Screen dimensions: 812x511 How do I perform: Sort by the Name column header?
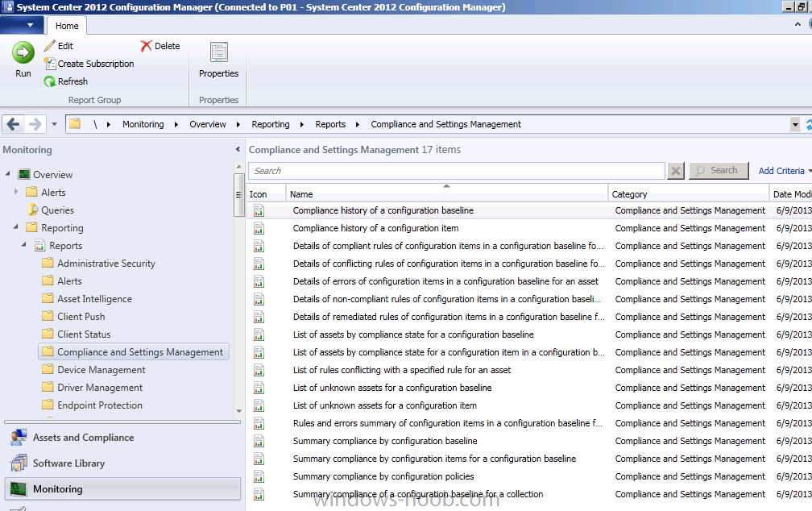click(447, 193)
